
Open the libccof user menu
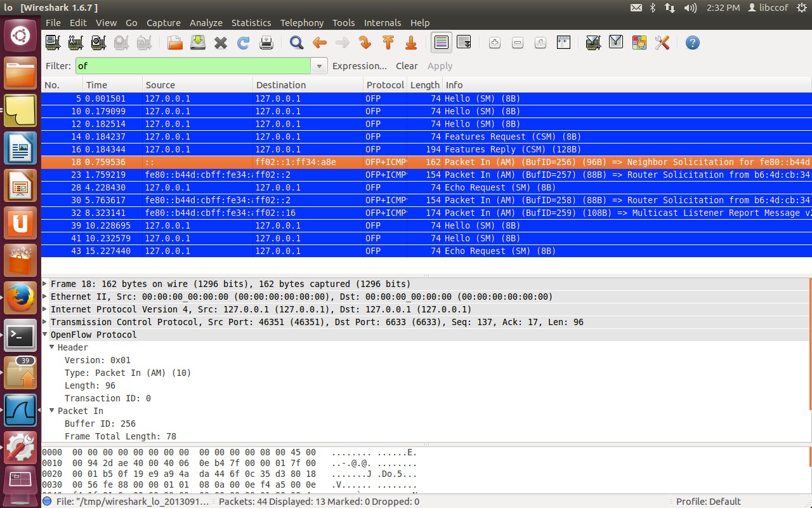click(x=768, y=8)
